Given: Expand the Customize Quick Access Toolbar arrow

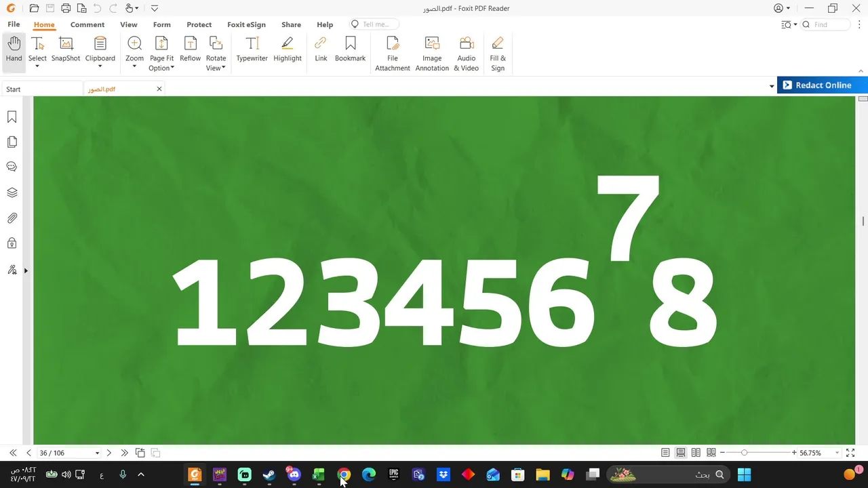Looking at the screenshot, I should tap(155, 8).
